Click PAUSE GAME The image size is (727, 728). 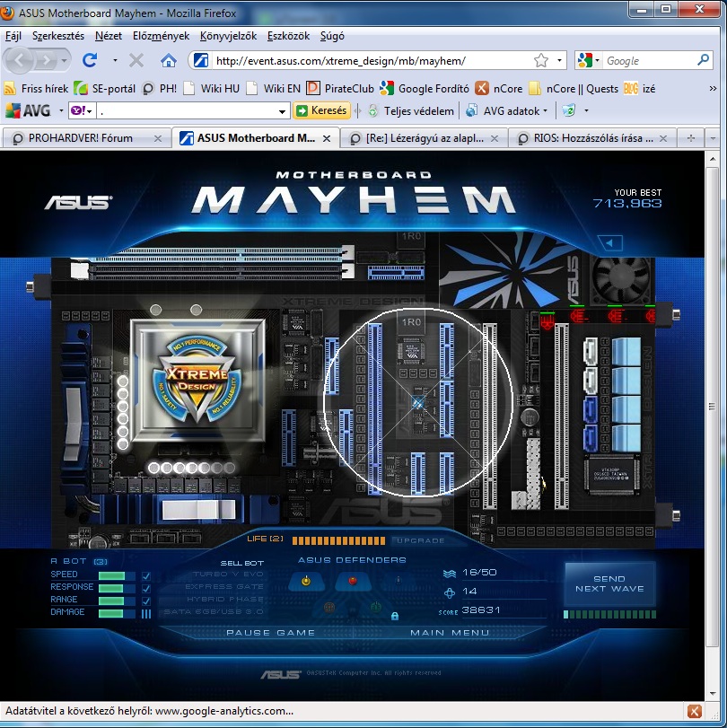pos(270,632)
